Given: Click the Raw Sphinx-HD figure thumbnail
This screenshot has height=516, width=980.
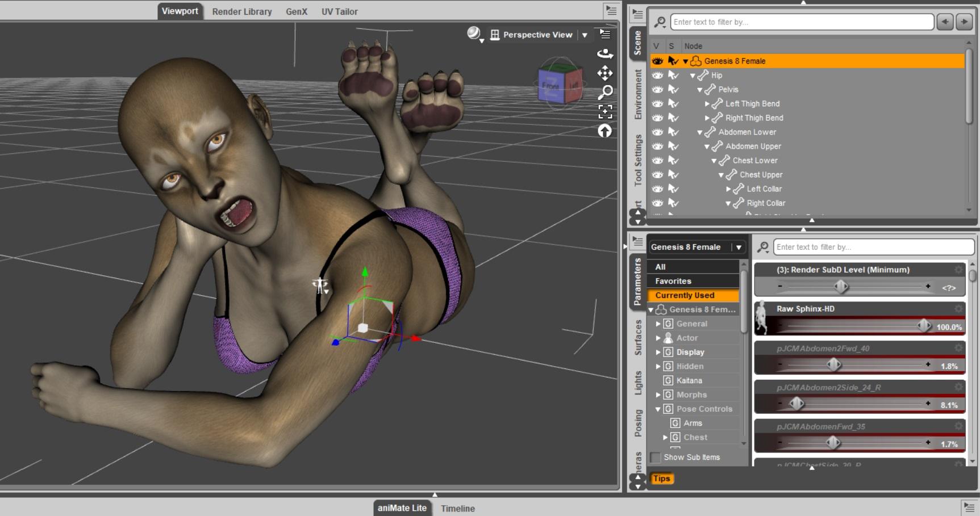Looking at the screenshot, I should coord(762,318).
